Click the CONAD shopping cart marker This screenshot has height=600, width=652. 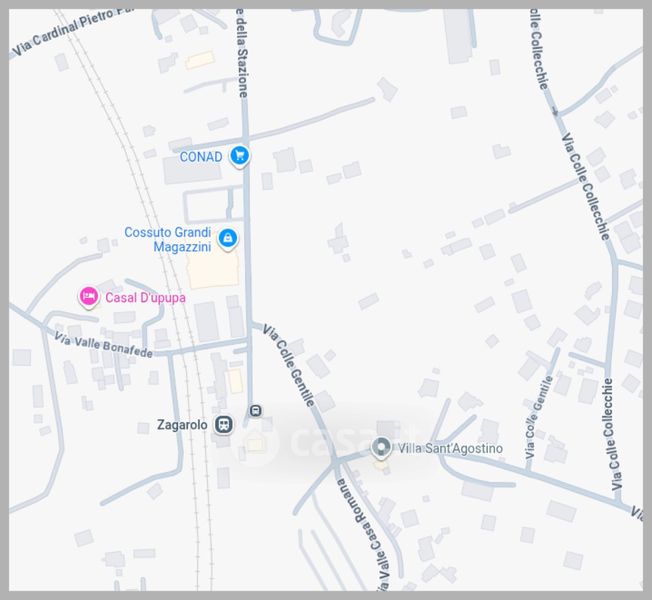point(240,156)
